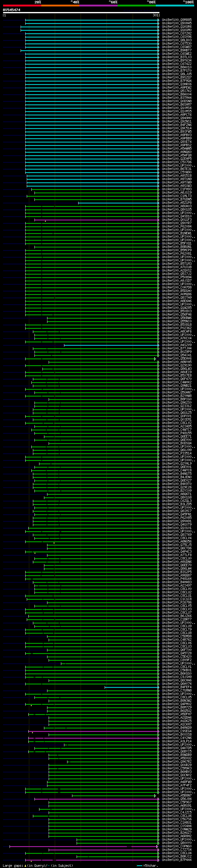The image size is (197, 868).
Task: Click the magenta alignment bar for C9SEG4
Action: [94, 731]
